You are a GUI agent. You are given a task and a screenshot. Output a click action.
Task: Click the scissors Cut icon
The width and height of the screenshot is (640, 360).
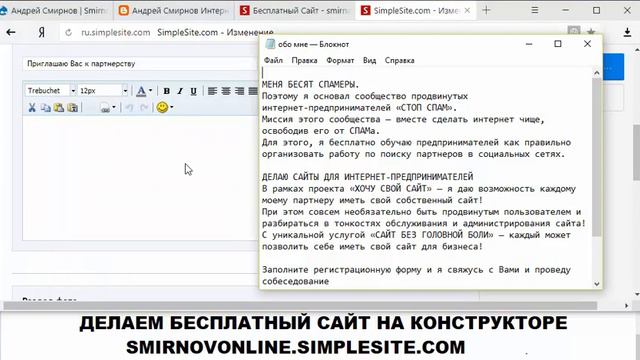(32, 108)
